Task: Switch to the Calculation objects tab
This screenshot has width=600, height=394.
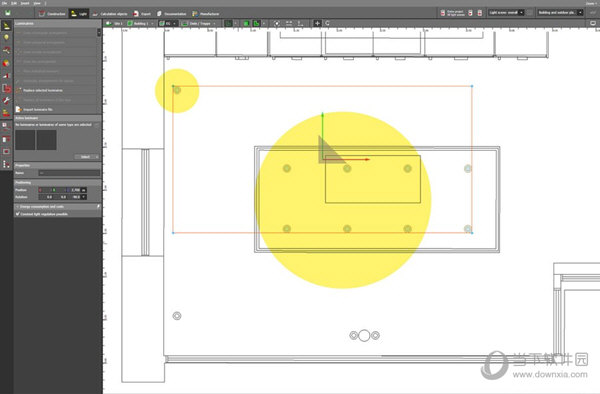Action: coord(109,13)
